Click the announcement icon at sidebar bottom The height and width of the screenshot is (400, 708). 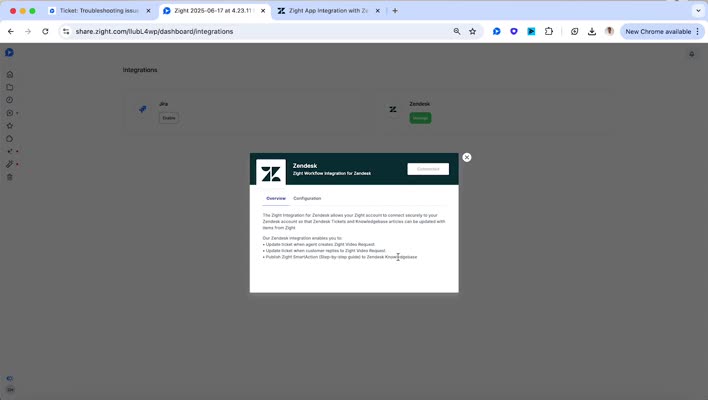9,378
